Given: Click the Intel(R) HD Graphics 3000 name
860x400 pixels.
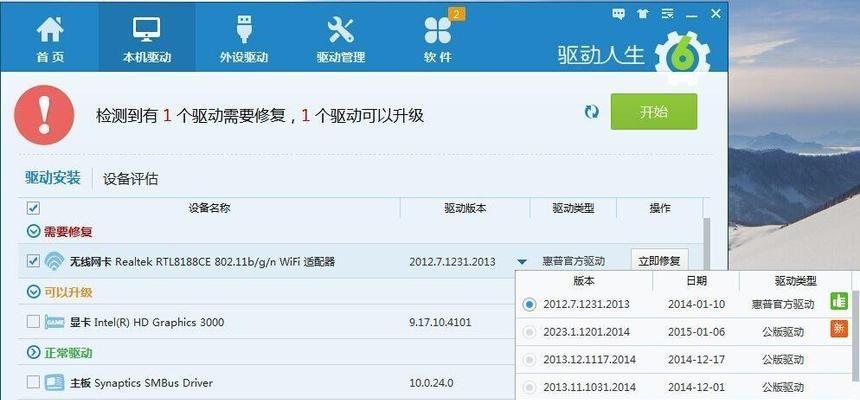Looking at the screenshot, I should [x=146, y=322].
